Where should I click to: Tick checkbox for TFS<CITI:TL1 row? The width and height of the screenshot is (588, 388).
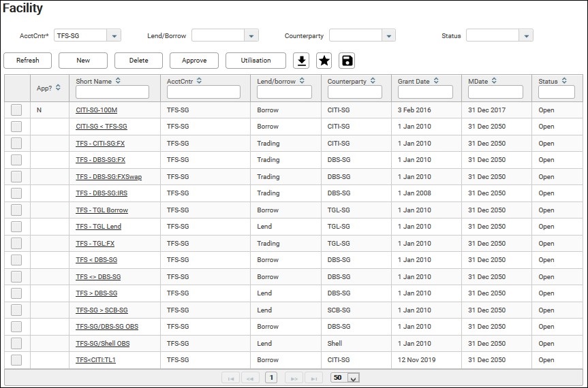(x=16, y=360)
